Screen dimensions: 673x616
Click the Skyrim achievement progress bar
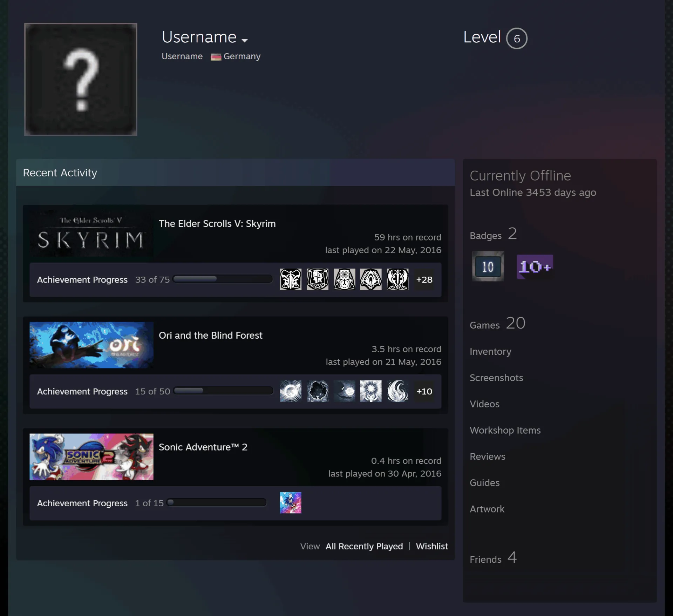pyautogui.click(x=223, y=279)
